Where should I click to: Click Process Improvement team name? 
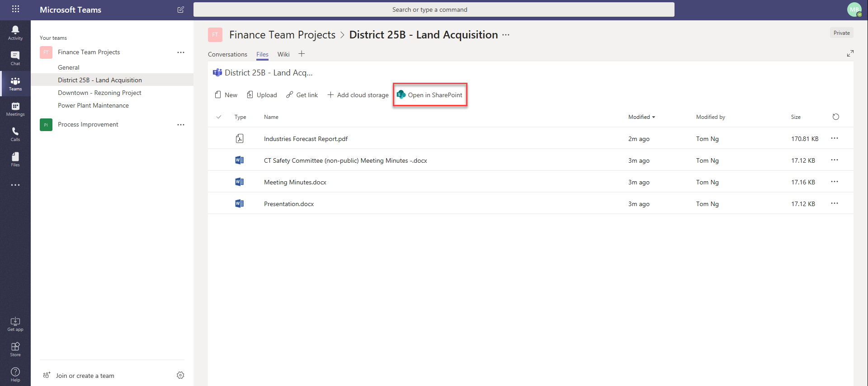(x=88, y=125)
